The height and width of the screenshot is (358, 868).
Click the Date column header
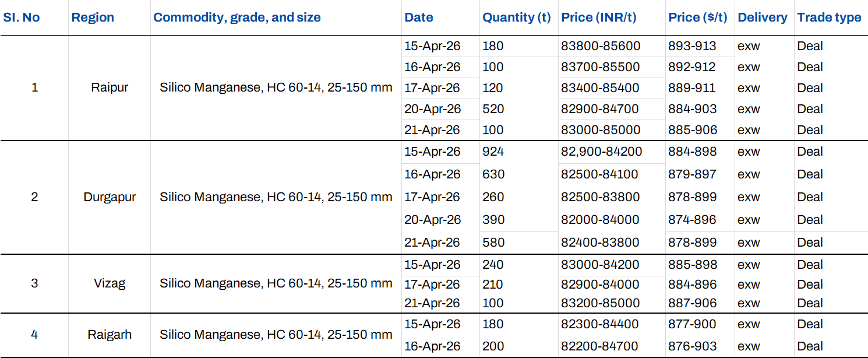tap(419, 17)
